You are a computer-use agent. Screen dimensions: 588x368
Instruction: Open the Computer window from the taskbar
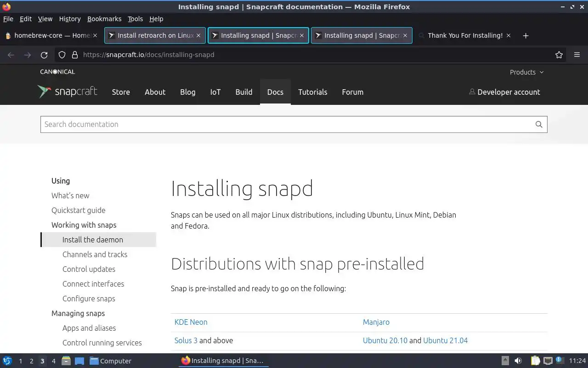111,361
